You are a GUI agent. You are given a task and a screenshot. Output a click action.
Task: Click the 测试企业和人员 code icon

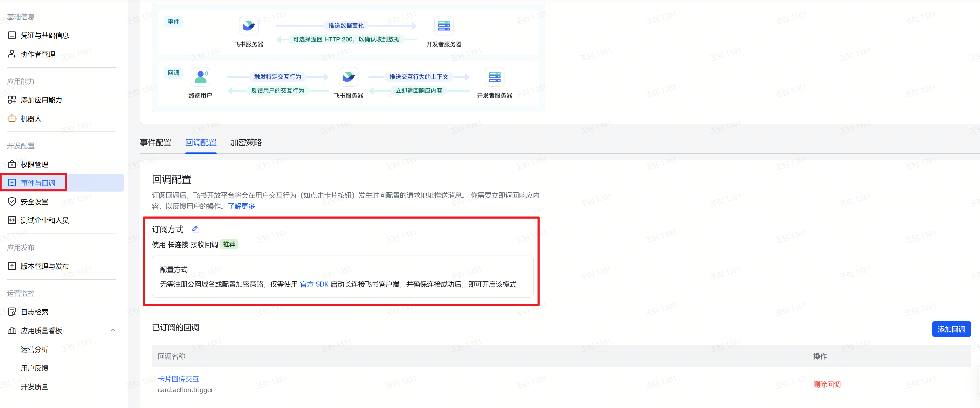click(x=12, y=220)
